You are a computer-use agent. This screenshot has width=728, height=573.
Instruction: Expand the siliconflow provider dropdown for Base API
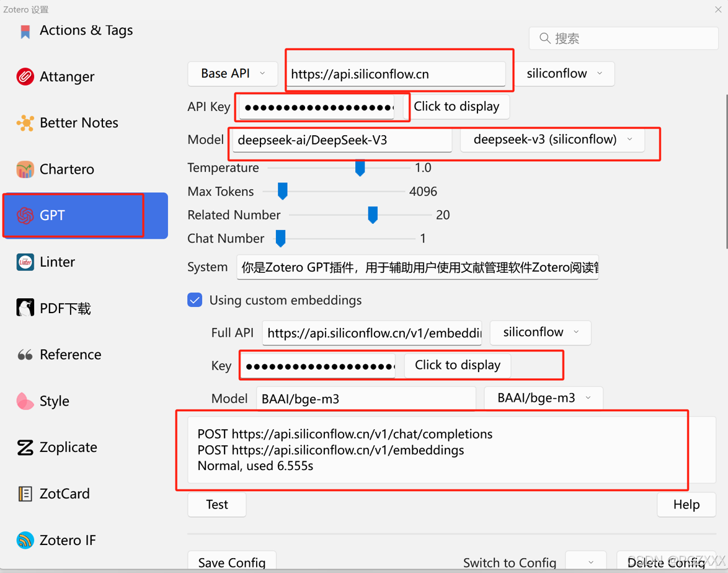[x=564, y=74]
